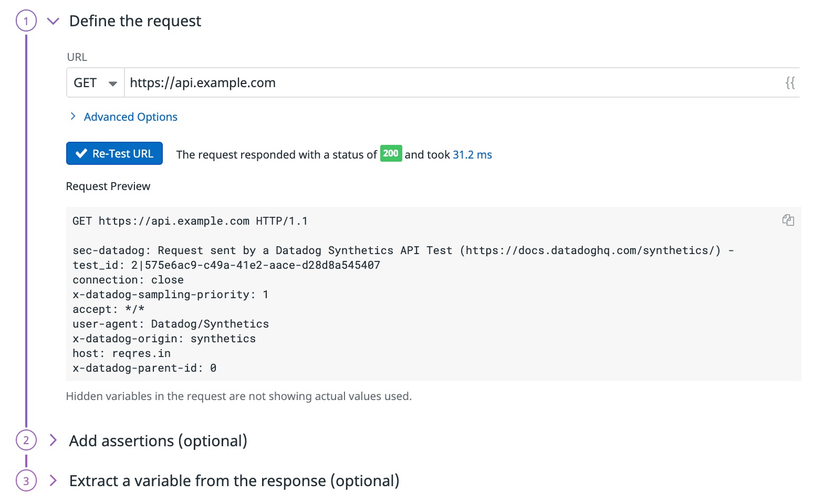Viewport: 814px width, 504px height.
Task: Copy the request preview with clipboard icon
Action: pyautogui.click(x=788, y=220)
